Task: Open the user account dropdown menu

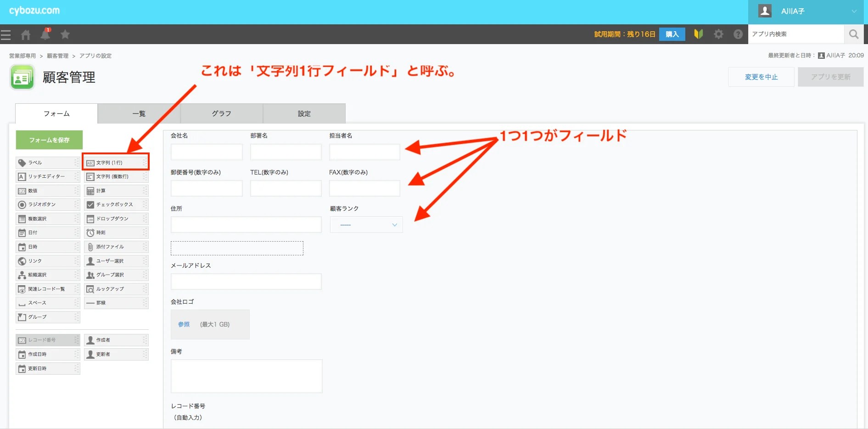Action: pyautogui.click(x=807, y=11)
